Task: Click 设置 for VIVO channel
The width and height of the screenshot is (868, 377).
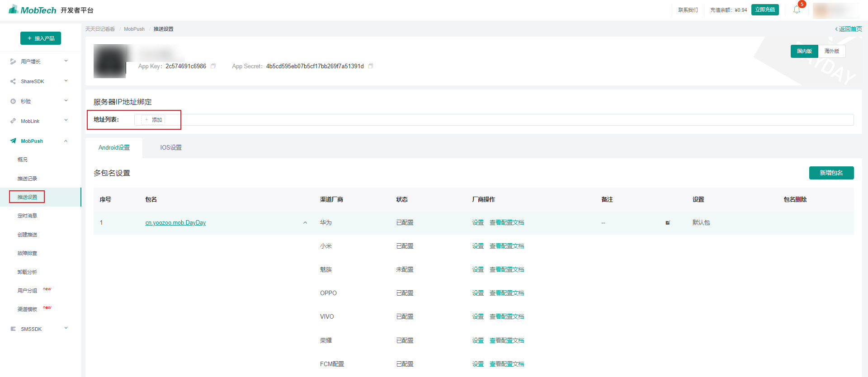Action: [x=478, y=316]
